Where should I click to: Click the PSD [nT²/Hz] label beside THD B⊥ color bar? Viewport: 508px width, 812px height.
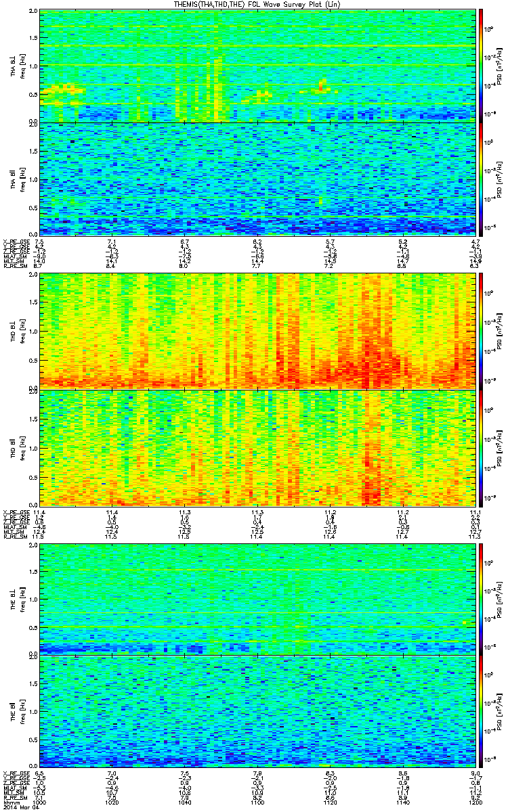coord(499,332)
